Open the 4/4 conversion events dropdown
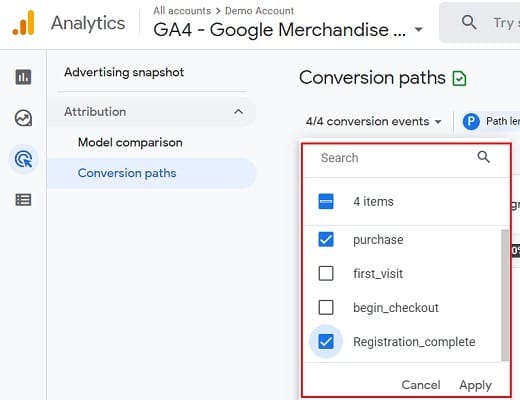 pos(374,121)
